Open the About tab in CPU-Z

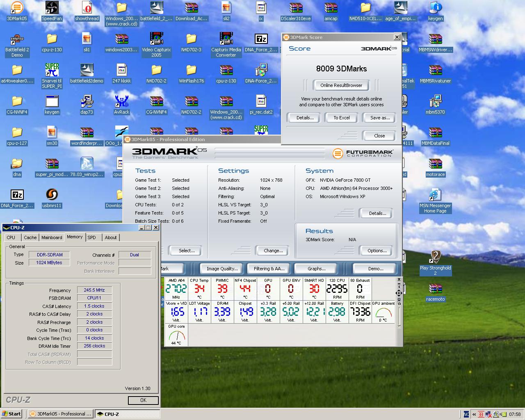tap(111, 237)
